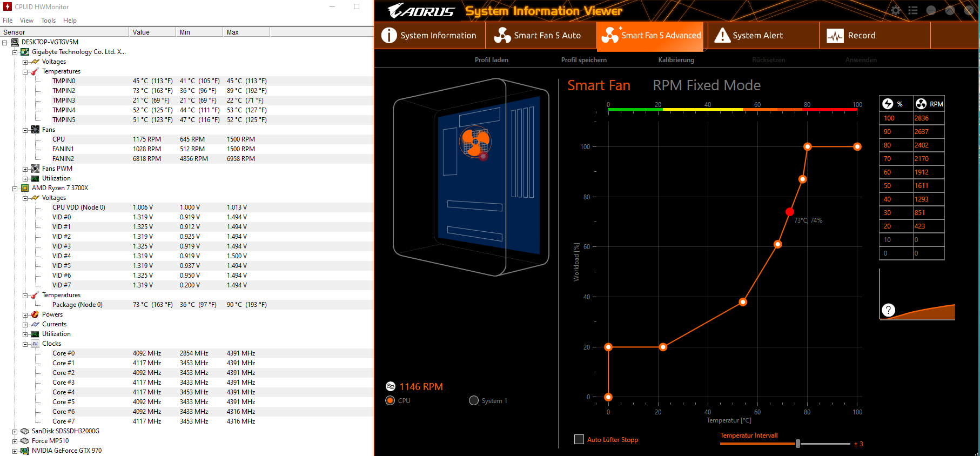Click the help question mark icon
Image resolution: width=980 pixels, height=456 pixels.
[888, 310]
